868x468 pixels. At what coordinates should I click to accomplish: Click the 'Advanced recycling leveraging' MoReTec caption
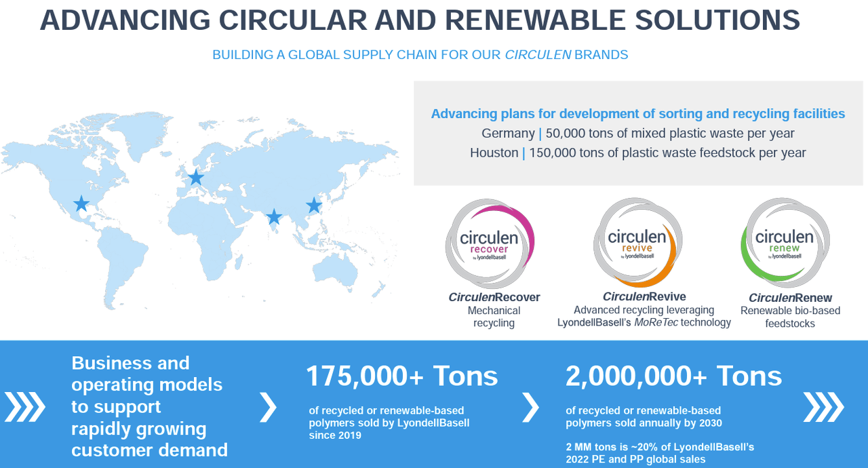coord(644,316)
